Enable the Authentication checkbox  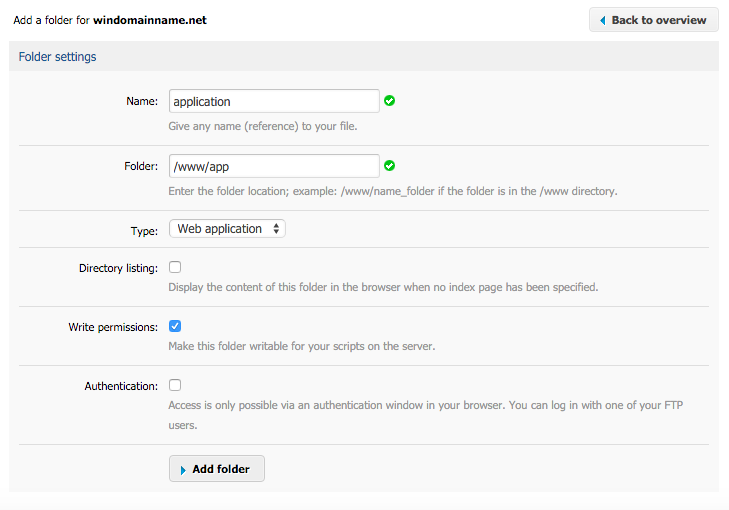(175, 385)
